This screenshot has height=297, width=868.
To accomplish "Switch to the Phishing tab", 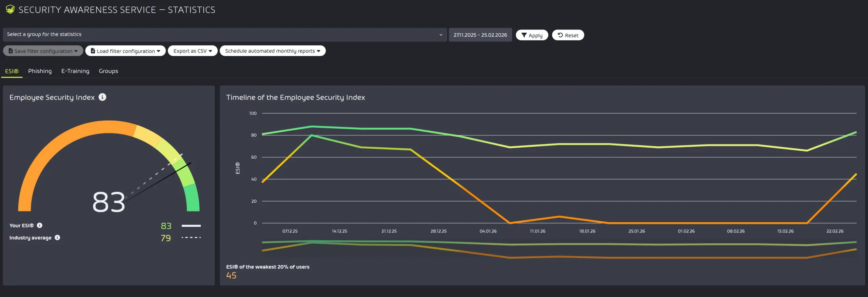I will pyautogui.click(x=40, y=71).
